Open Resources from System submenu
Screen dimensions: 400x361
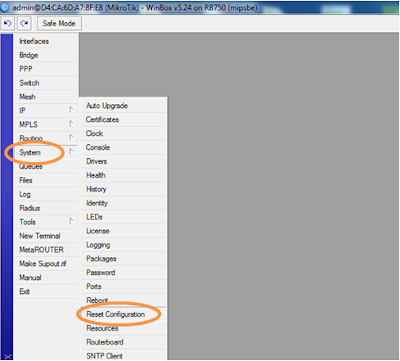click(123, 328)
